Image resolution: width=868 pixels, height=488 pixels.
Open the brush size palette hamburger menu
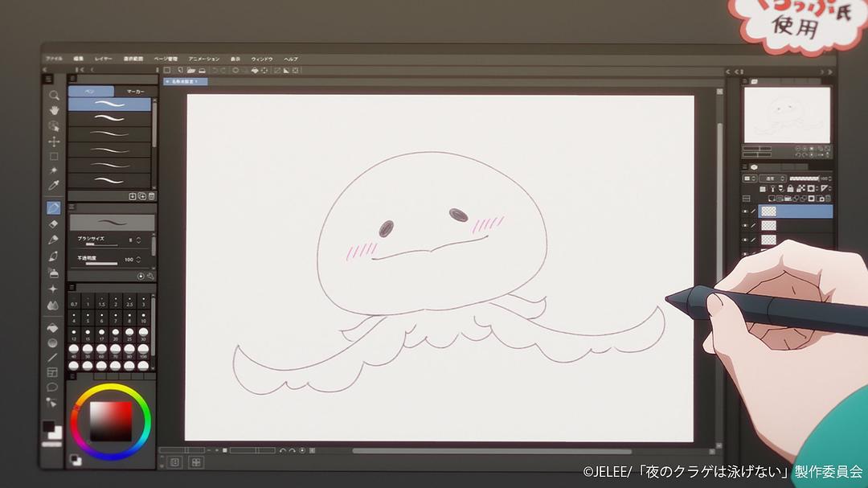(72, 288)
